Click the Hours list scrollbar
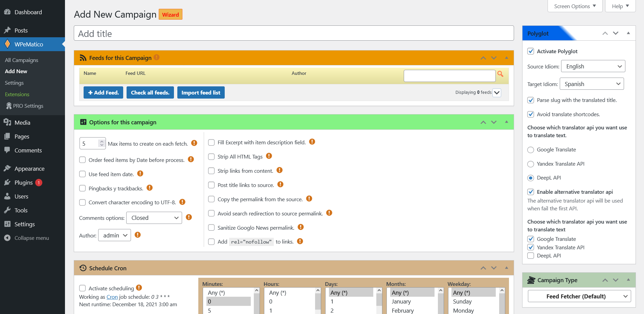 coord(318,301)
